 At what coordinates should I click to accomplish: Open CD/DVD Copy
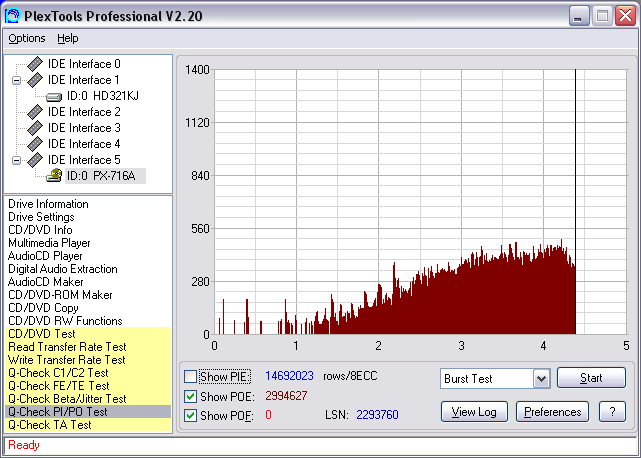click(43, 308)
